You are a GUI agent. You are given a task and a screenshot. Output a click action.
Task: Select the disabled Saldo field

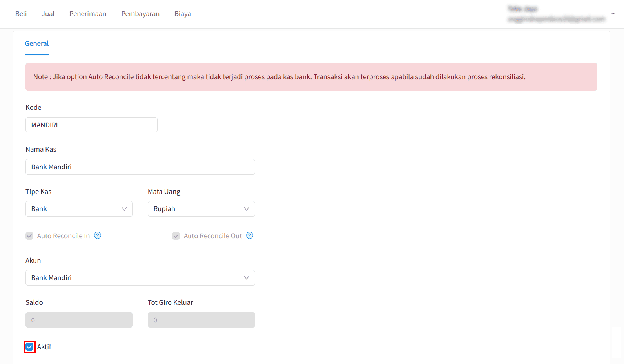(79, 320)
